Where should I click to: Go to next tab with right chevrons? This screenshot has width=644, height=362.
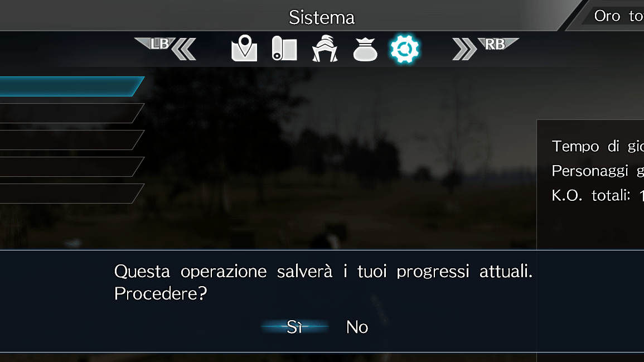tap(464, 50)
